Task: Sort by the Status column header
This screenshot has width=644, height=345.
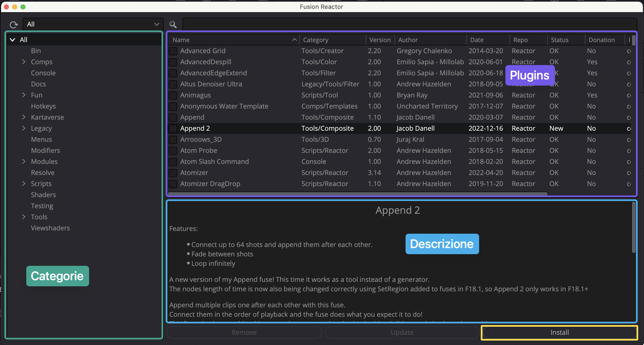Action: tap(566, 40)
